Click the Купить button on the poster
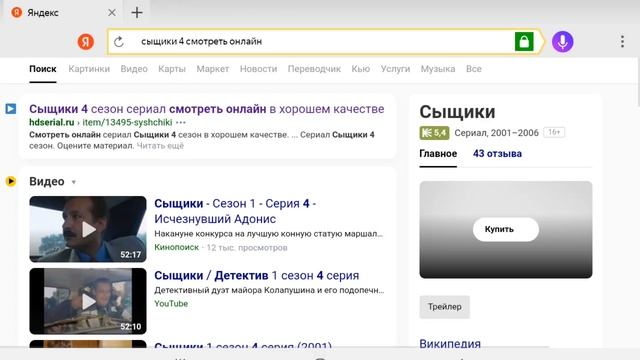 (506, 229)
